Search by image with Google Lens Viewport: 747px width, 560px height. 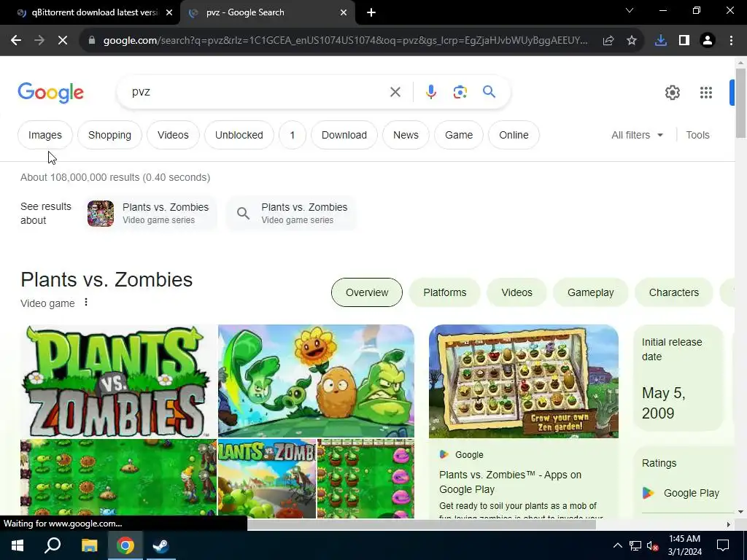pos(460,92)
